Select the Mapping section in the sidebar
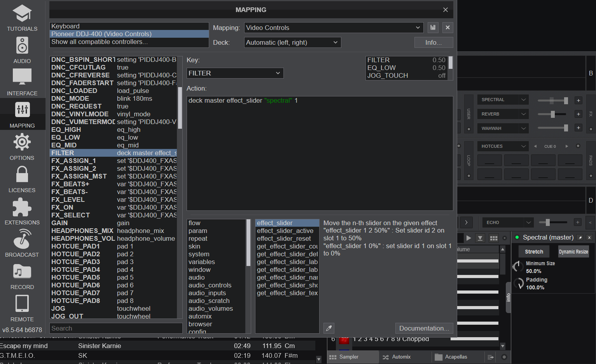Screen dimensions: 596x364 pyautogui.click(x=22, y=114)
